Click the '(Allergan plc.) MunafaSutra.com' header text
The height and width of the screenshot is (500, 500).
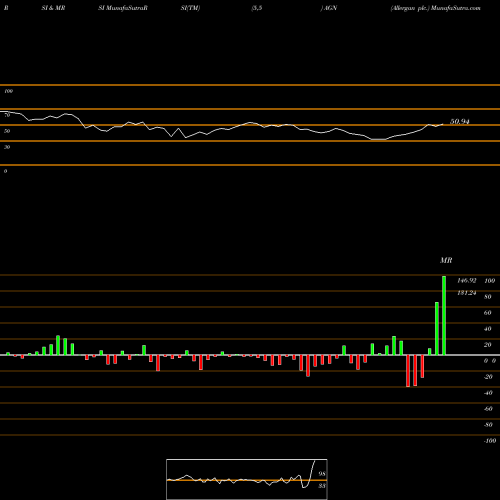[x=436, y=8]
